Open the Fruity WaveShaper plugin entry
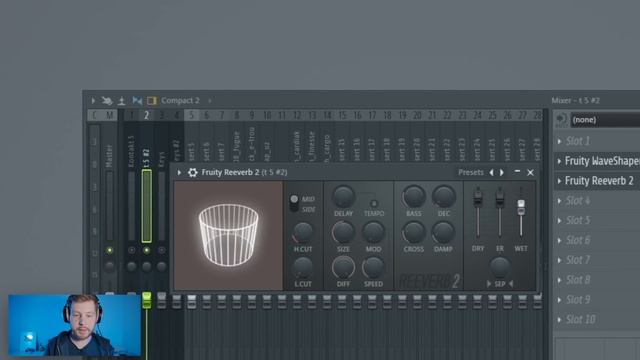 [x=602, y=161]
